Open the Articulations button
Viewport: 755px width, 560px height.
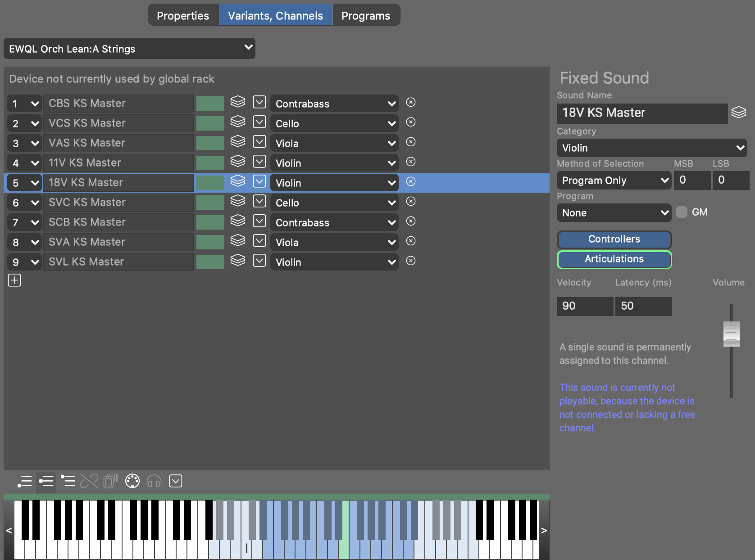click(614, 259)
